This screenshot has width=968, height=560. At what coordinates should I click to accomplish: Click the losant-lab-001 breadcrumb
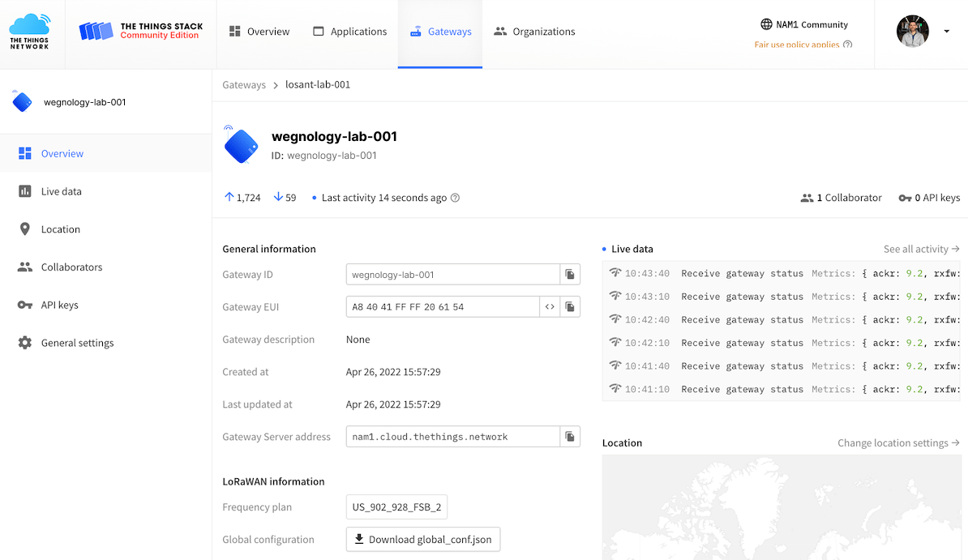(x=317, y=84)
